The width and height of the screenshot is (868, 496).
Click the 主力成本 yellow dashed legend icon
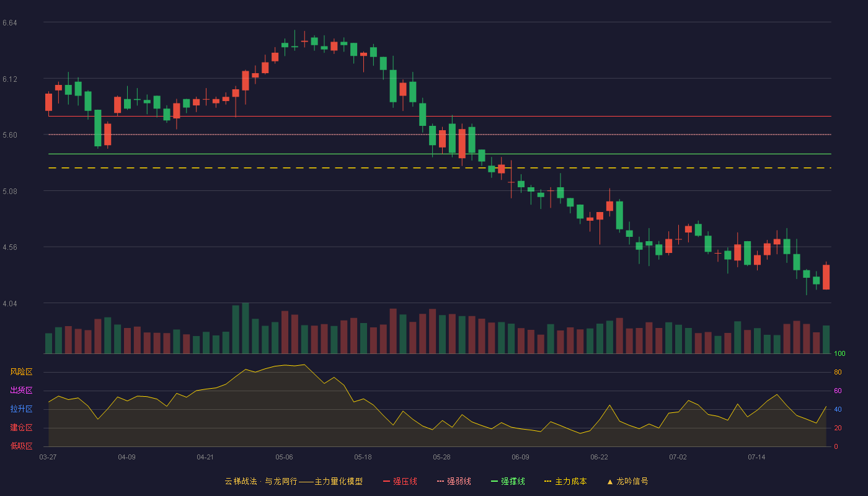[547, 481]
